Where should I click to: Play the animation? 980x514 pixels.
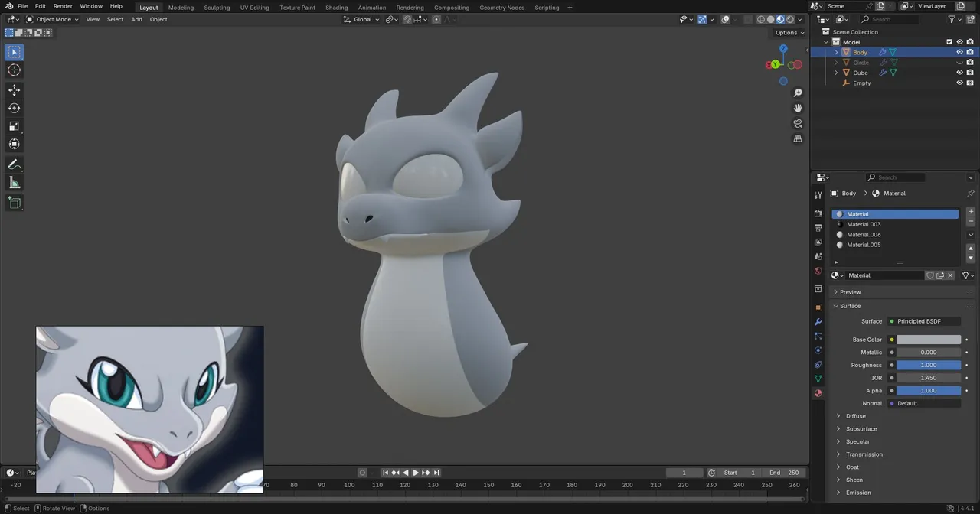click(x=416, y=473)
